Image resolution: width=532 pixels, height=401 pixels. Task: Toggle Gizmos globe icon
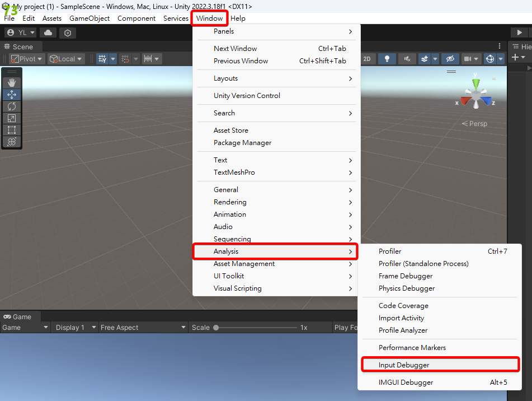click(x=490, y=59)
